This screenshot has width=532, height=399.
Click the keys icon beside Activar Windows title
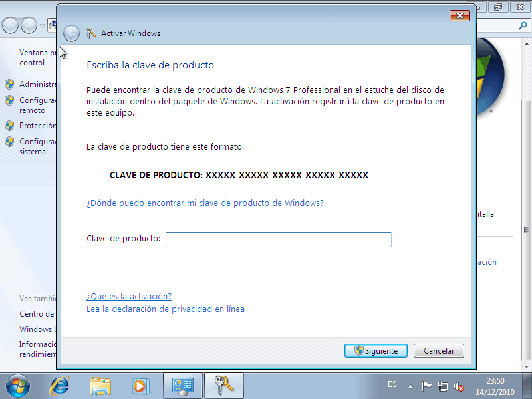coord(90,33)
